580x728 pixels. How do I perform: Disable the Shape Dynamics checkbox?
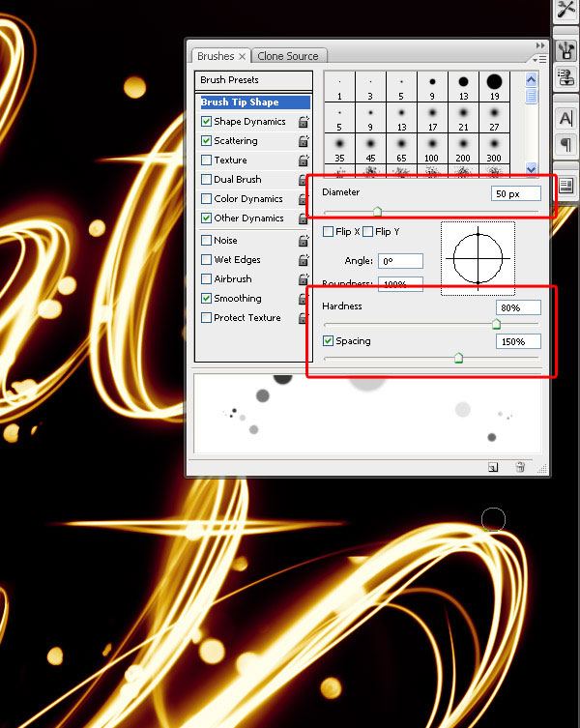tap(207, 122)
